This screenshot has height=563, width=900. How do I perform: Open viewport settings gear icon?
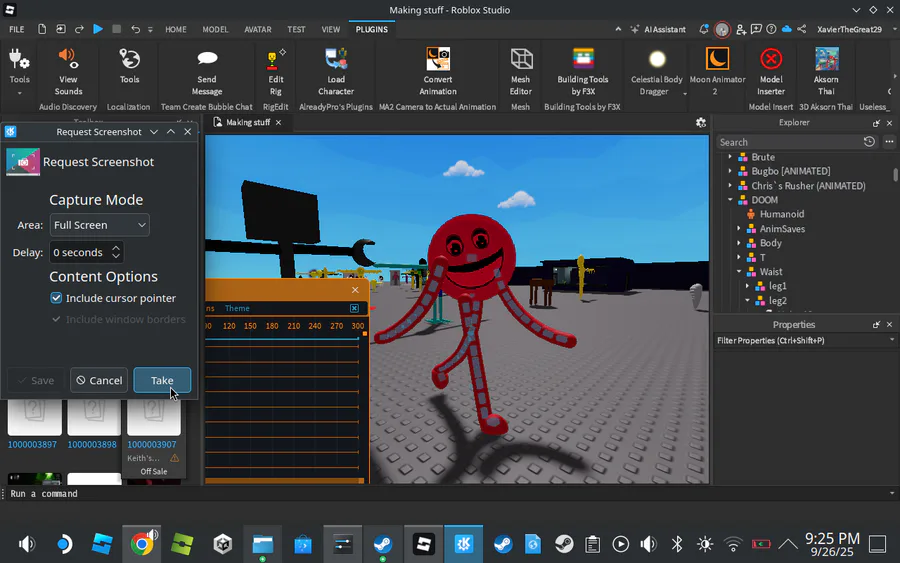[x=701, y=123]
